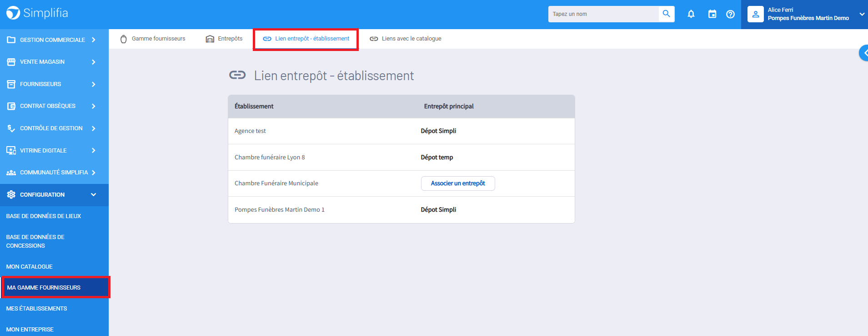Image resolution: width=868 pixels, height=336 pixels.
Task: Expand the Gestion Commerciale menu chevron
Action: [x=93, y=40]
